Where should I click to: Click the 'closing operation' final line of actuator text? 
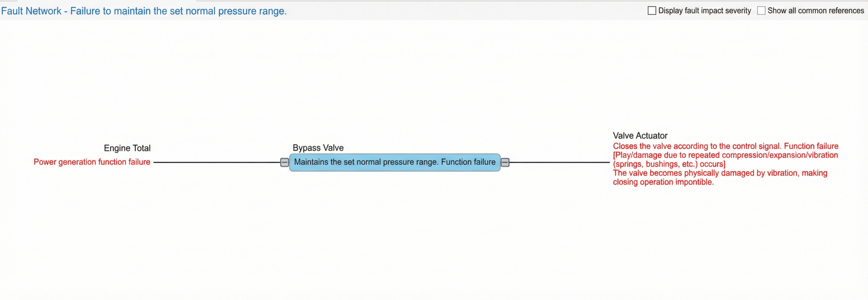coord(663,182)
